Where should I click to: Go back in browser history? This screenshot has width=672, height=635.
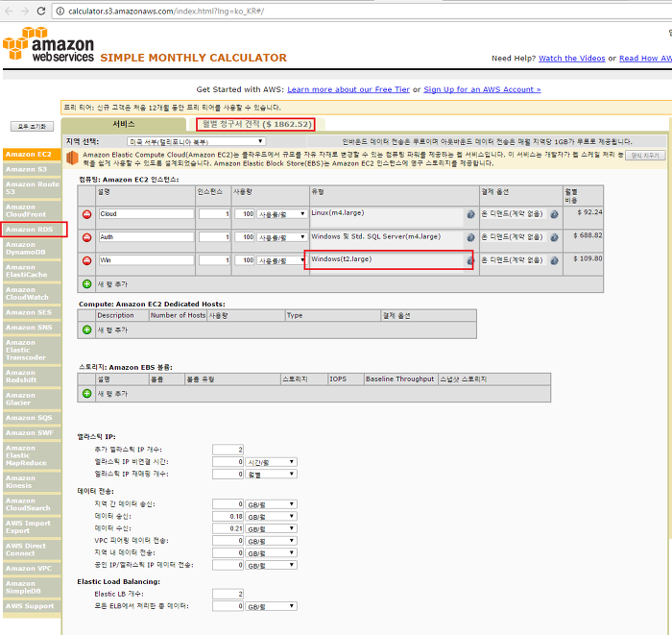[9, 12]
